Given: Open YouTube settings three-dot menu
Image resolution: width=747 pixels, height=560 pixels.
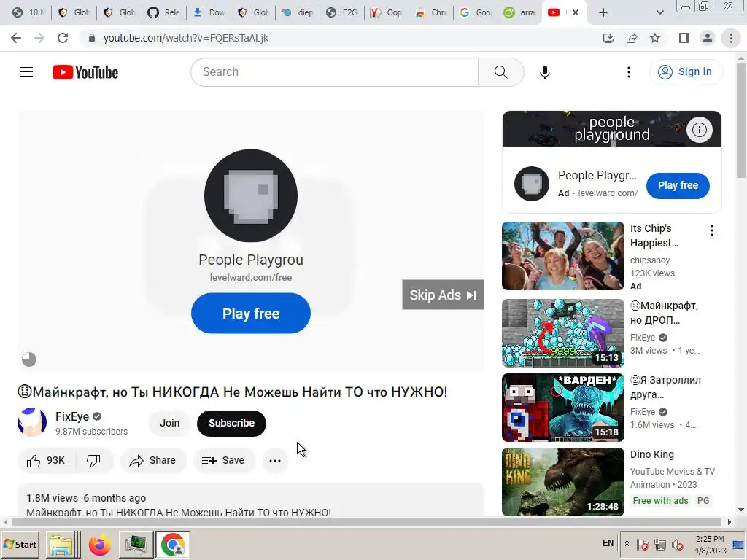Looking at the screenshot, I should pyautogui.click(x=629, y=72).
